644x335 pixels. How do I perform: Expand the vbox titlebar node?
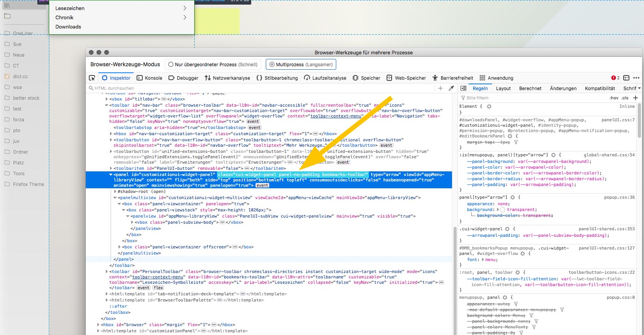pos(107,99)
